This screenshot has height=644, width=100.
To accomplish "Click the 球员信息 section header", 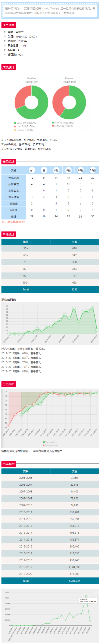I will [9, 25].
